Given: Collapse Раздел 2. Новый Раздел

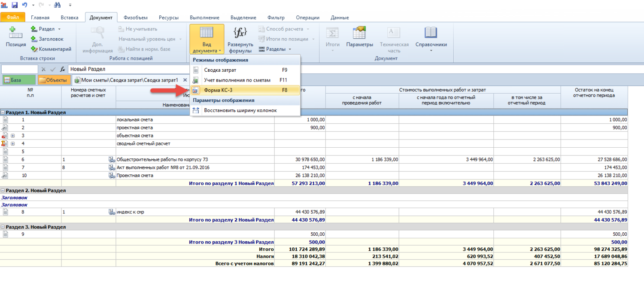Looking at the screenshot, I should [x=3, y=190].
